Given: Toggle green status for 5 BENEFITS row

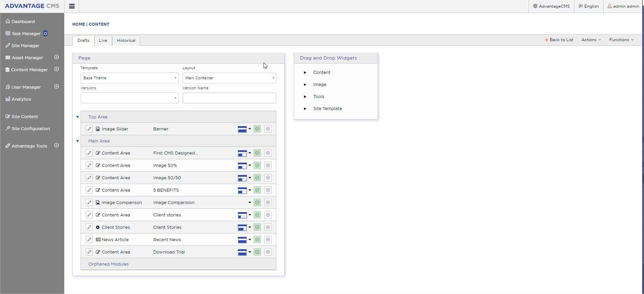Looking at the screenshot, I should point(257,190).
